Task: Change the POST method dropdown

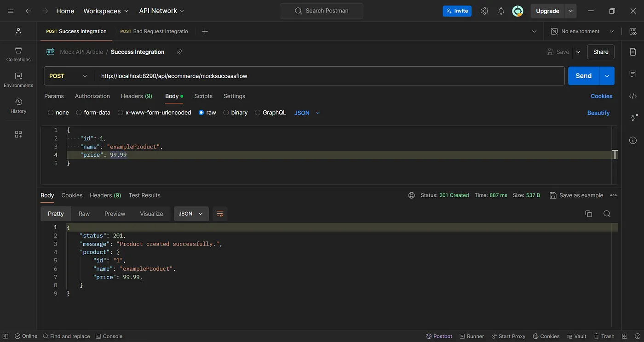Action: click(x=69, y=76)
